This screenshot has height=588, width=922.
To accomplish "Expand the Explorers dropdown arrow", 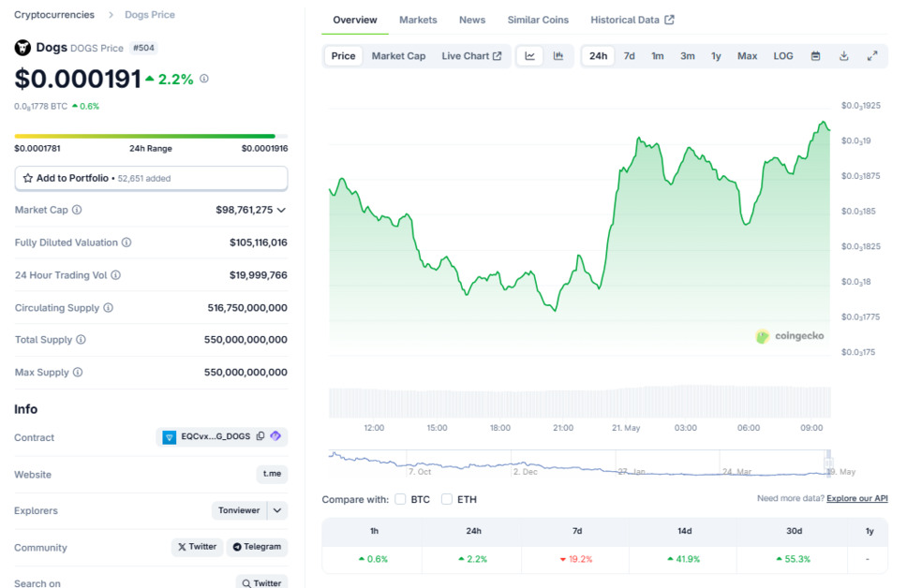I will tap(277, 510).
